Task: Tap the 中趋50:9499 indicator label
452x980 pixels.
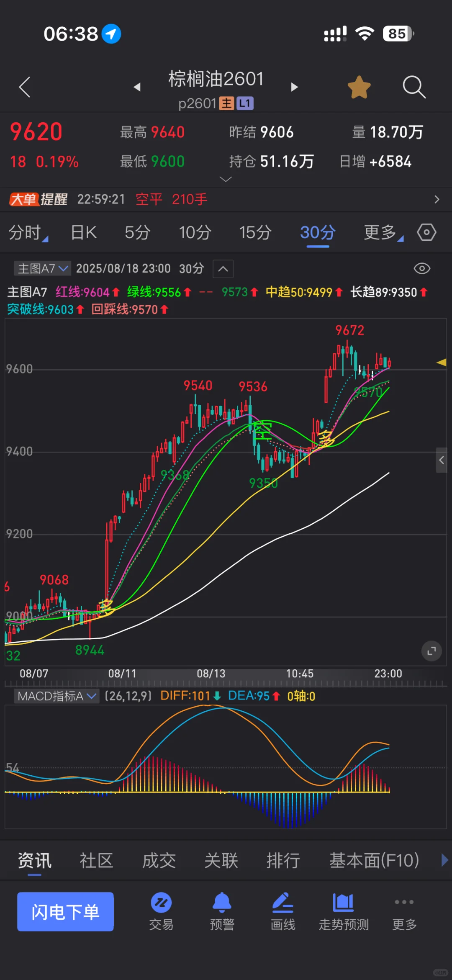Action: click(x=304, y=292)
